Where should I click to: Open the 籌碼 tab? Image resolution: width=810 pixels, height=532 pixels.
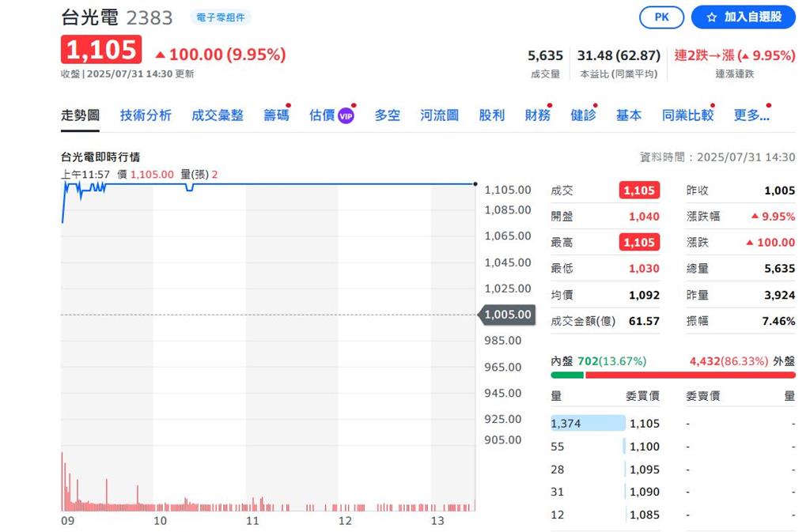coord(276,115)
